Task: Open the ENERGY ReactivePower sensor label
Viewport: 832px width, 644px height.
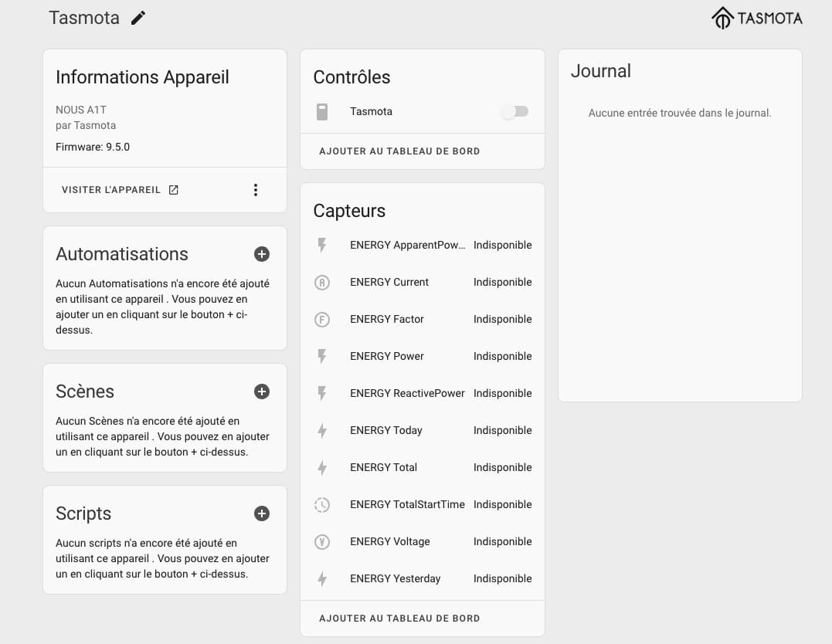Action: click(x=407, y=394)
